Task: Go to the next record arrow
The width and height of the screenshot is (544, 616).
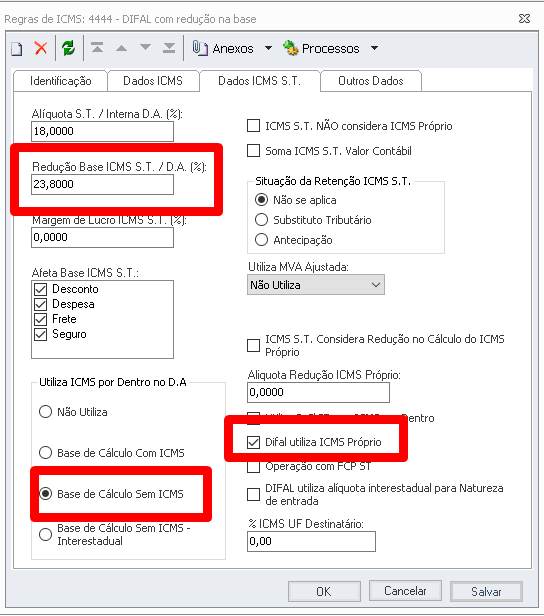Action: [145, 48]
